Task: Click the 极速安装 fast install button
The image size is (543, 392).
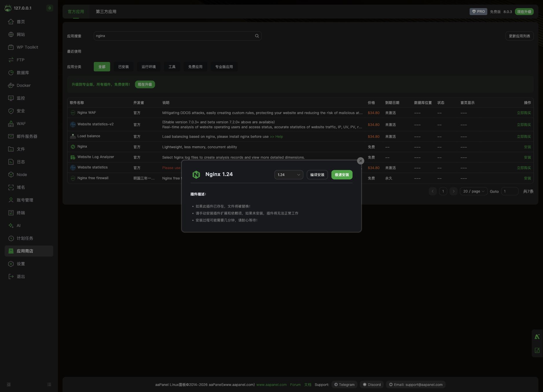Action: [x=342, y=175]
